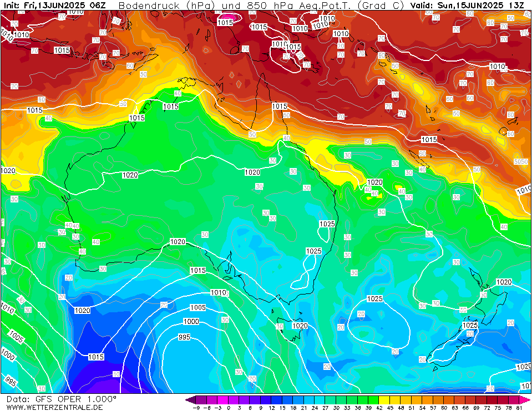Click the 72 value under the color legend
Viewport: 532px width, 411px height.
[x=486, y=408]
